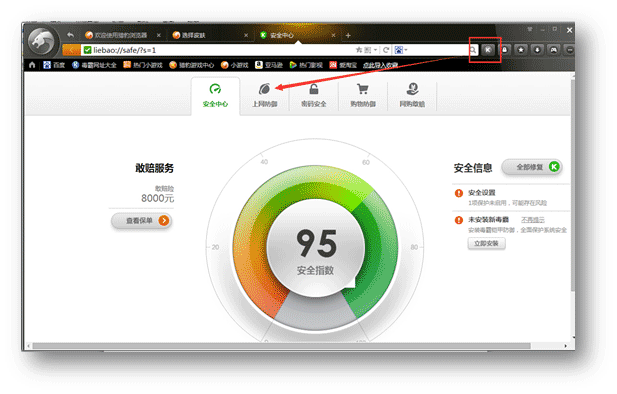The image size is (617, 394).
Task: Click the 全部修复 button
Action: (532, 167)
